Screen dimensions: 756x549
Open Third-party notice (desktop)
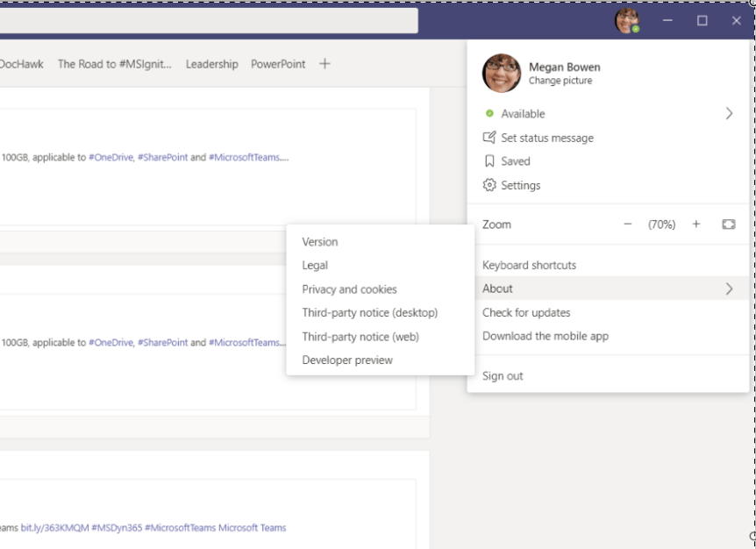(x=369, y=313)
